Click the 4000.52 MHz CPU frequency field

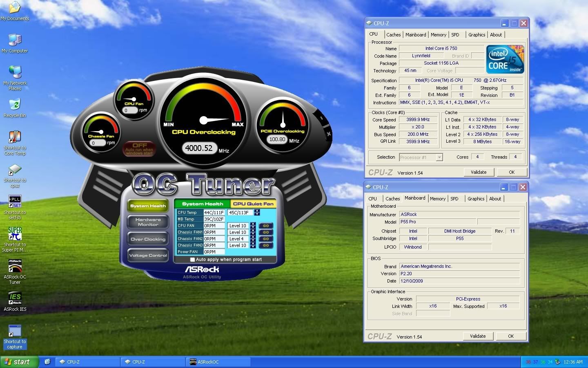(x=199, y=148)
